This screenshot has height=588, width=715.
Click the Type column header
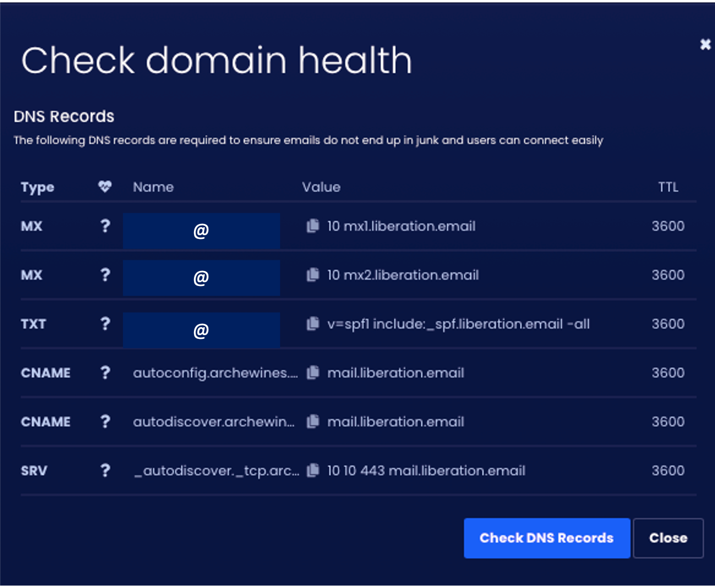tap(37, 188)
